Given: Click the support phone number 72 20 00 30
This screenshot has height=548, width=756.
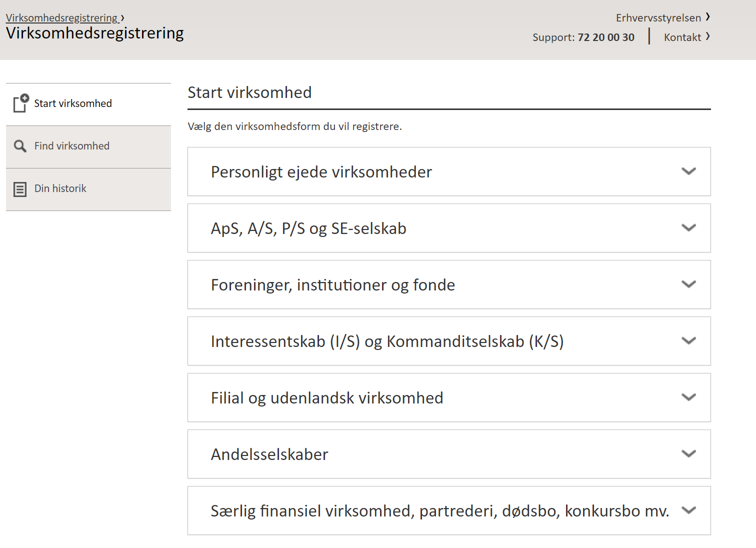Looking at the screenshot, I should 605,36.
